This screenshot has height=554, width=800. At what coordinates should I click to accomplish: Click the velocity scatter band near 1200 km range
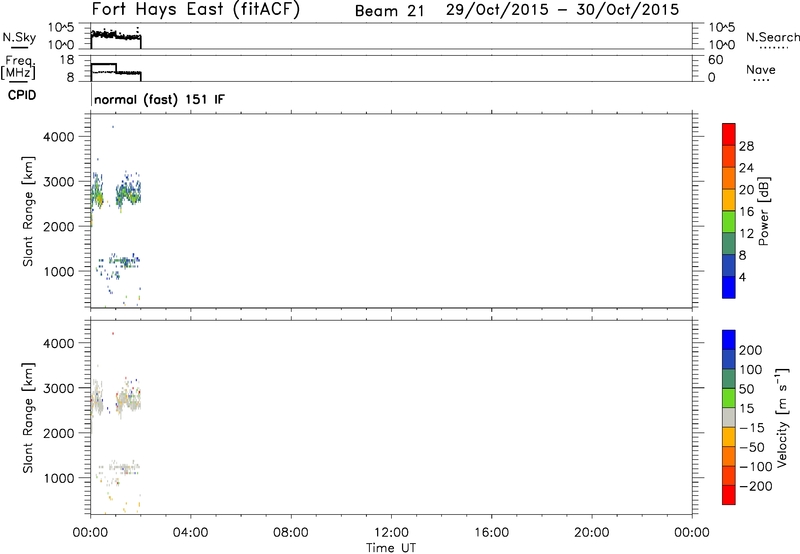point(120,467)
